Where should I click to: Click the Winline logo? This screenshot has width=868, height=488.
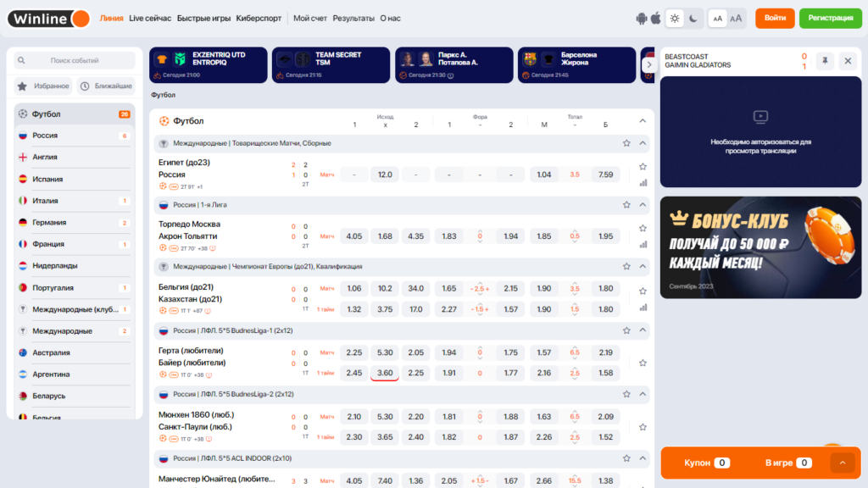point(48,19)
